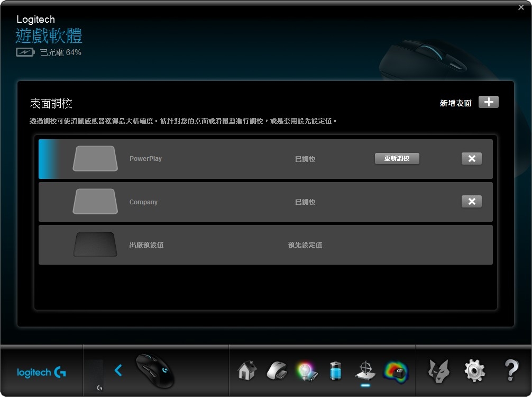This screenshot has width=532, height=397.
Task: Open the battery settings icon
Action: tap(336, 371)
